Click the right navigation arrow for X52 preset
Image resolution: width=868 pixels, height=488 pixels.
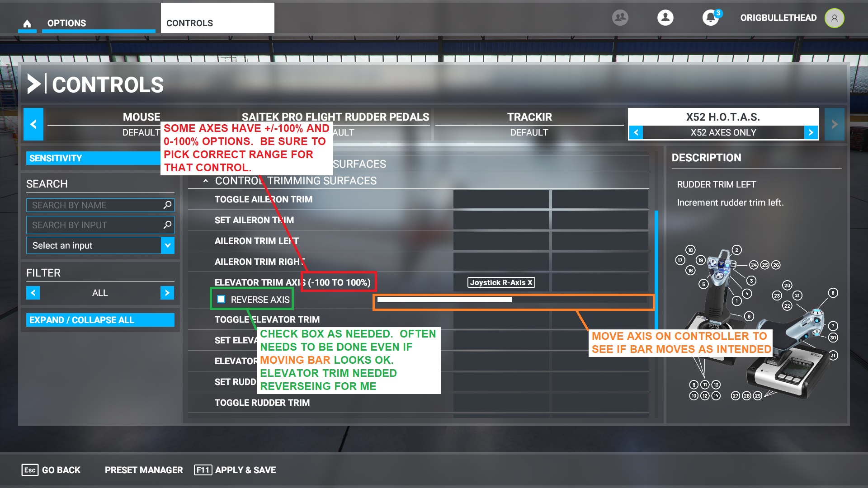click(811, 132)
